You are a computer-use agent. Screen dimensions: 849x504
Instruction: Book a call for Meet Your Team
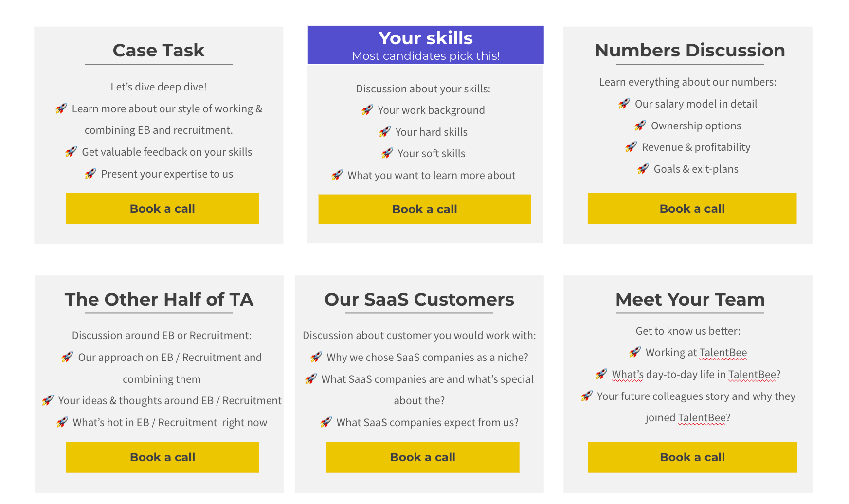point(692,457)
